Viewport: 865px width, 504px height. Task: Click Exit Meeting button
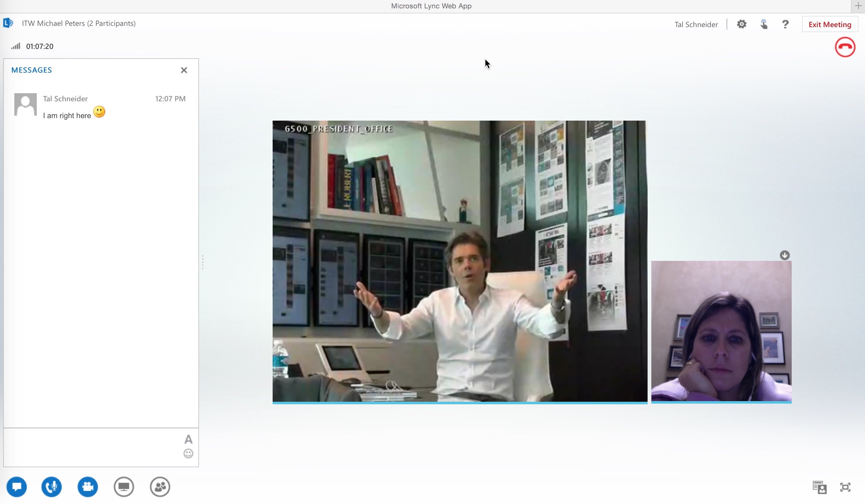829,24
